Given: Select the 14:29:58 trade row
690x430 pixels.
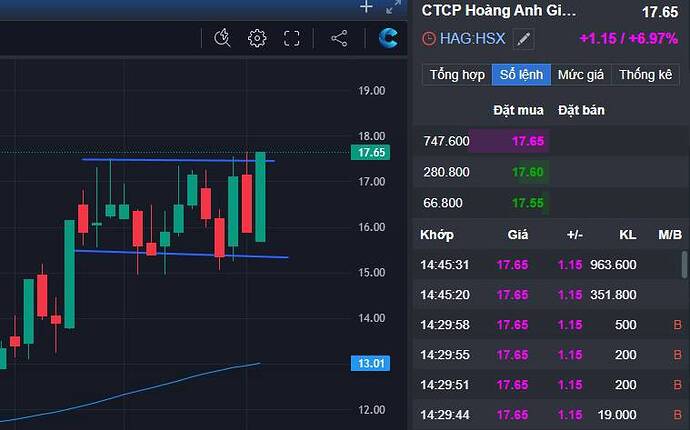Looking at the screenshot, I should [x=548, y=325].
